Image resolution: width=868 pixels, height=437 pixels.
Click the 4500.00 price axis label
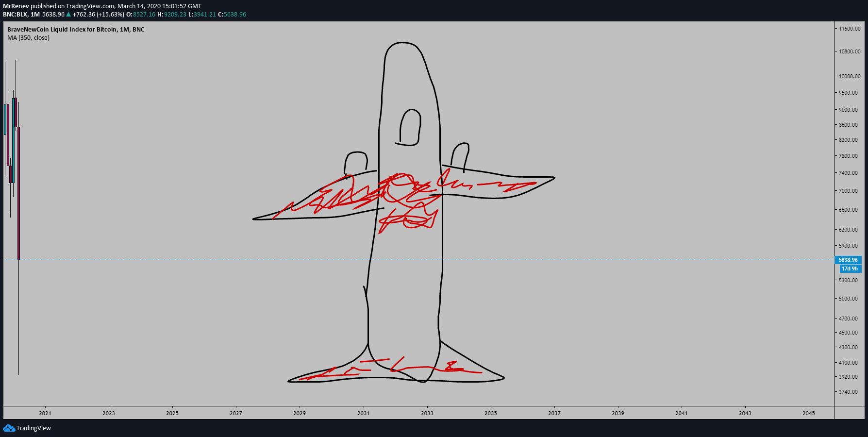[x=848, y=333]
